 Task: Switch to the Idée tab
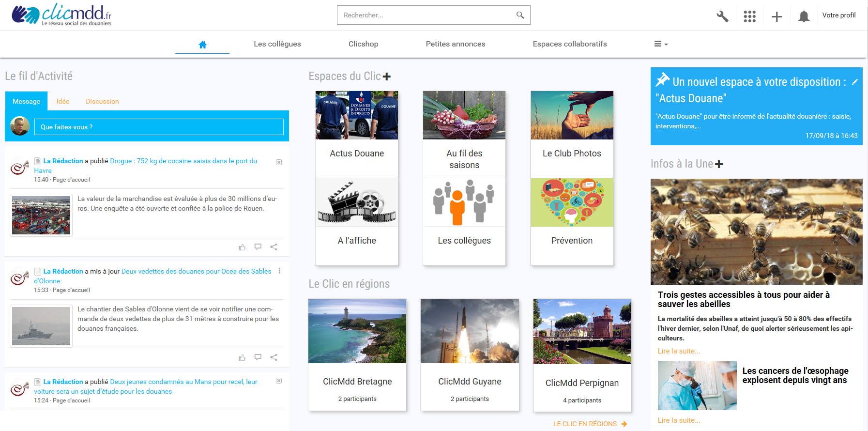[x=63, y=101]
